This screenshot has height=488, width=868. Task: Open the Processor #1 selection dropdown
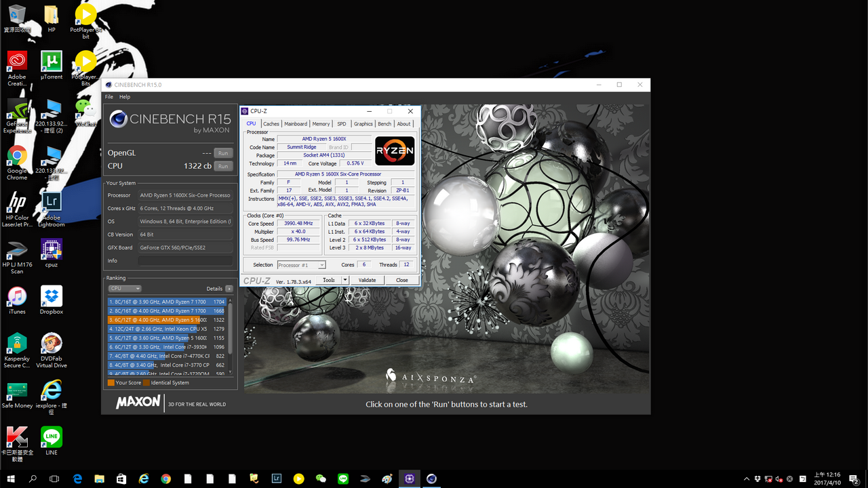301,265
